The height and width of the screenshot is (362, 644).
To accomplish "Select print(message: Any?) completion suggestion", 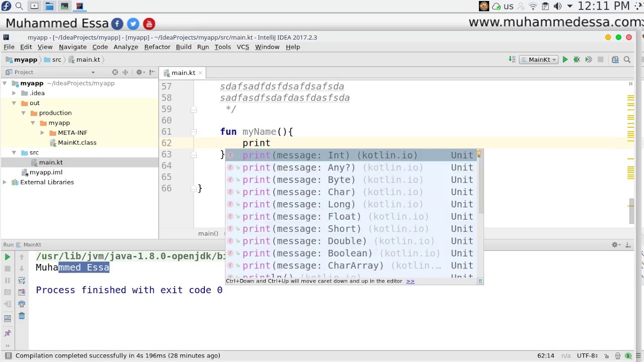I will 352,167.
